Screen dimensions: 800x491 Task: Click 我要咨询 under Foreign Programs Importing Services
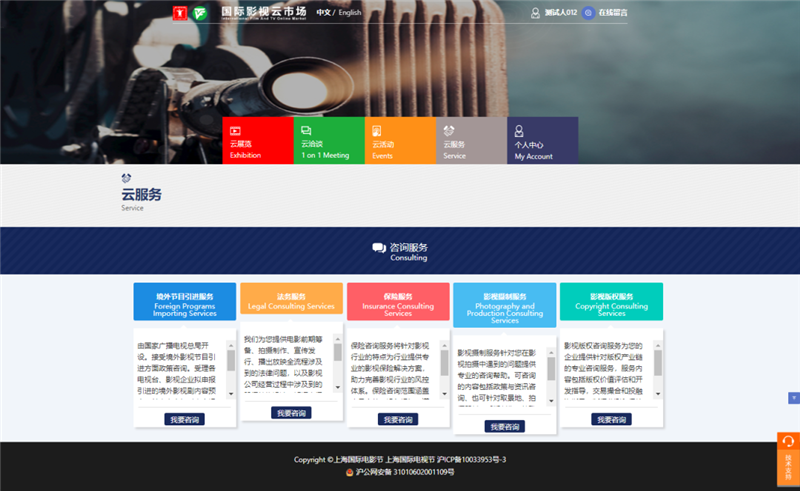[185, 420]
